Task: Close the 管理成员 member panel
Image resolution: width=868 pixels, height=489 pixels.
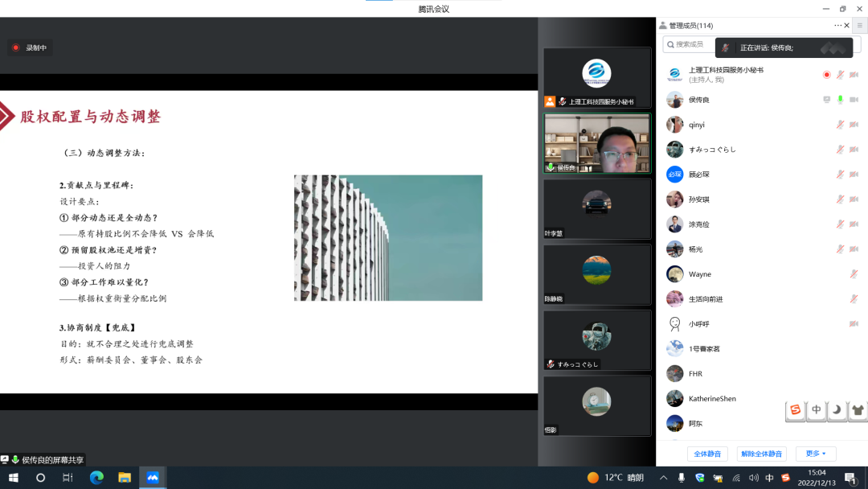Action: pyautogui.click(x=847, y=26)
